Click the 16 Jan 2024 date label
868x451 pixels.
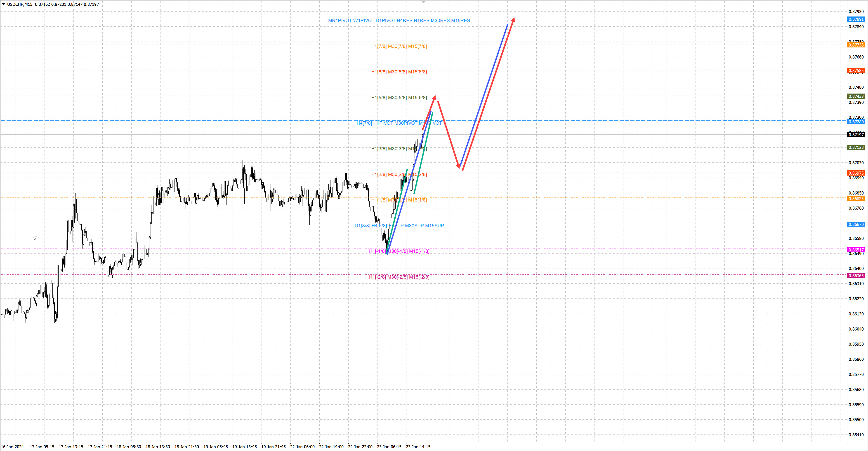(x=12, y=447)
